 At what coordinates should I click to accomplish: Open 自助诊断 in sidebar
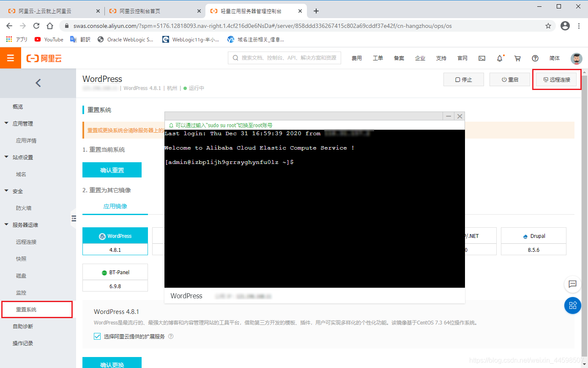[x=23, y=326]
